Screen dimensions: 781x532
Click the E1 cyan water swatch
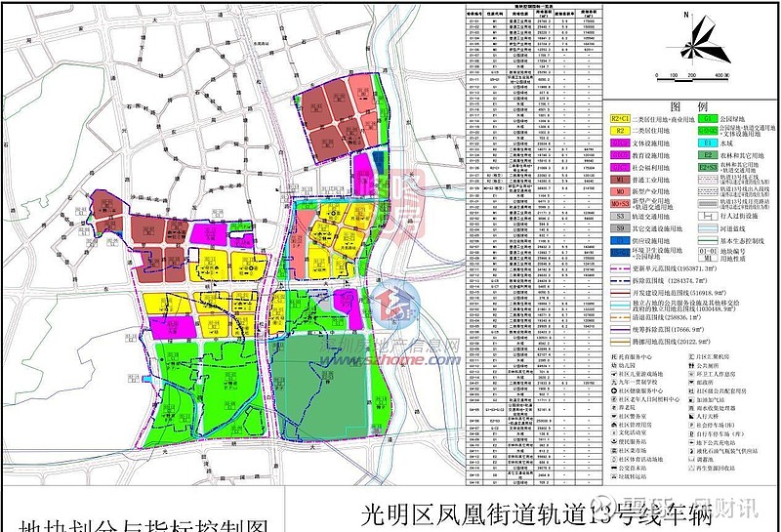coord(707,143)
